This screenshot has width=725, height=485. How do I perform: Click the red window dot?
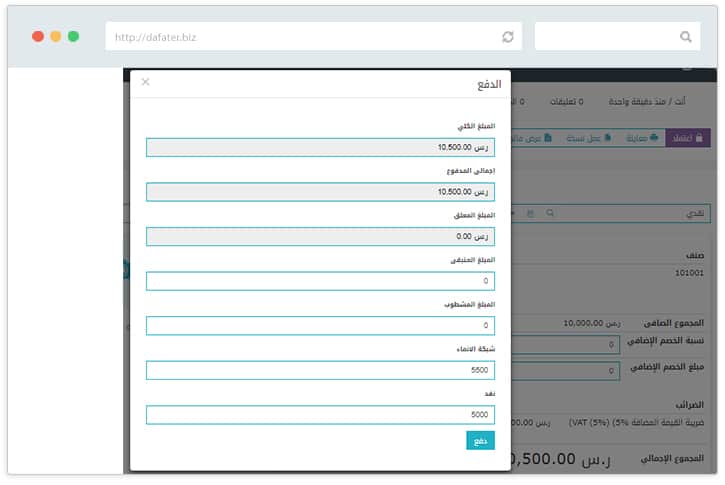[x=38, y=36]
